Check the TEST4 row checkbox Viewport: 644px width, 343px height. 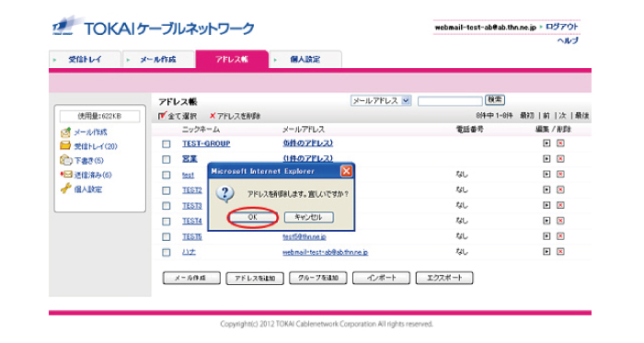point(166,221)
